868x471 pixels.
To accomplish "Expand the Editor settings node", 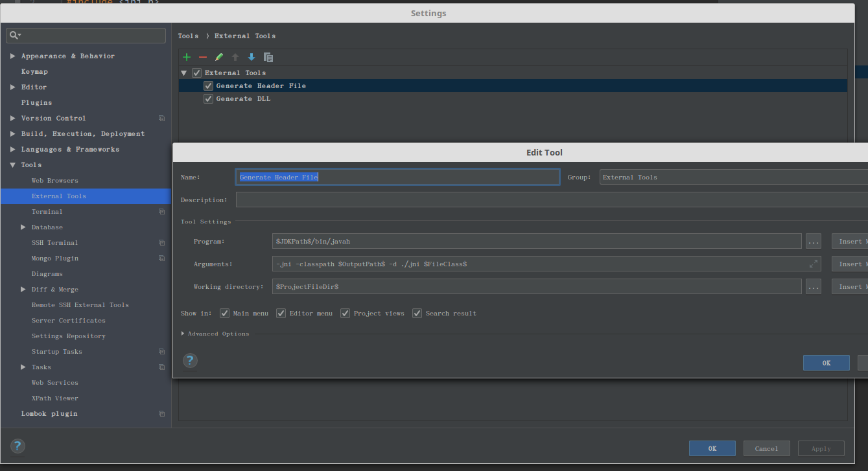I will point(12,87).
